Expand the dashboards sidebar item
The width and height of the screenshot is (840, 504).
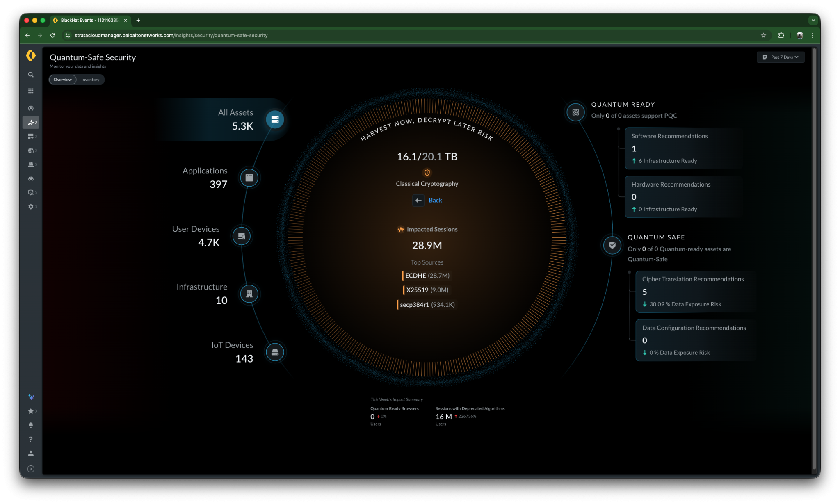tap(32, 136)
